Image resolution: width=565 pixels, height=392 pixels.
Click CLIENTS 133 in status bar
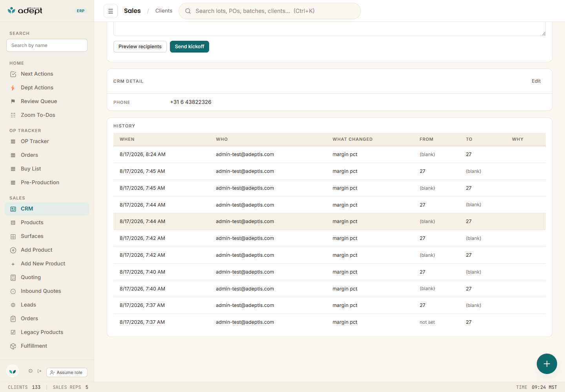coord(24,387)
